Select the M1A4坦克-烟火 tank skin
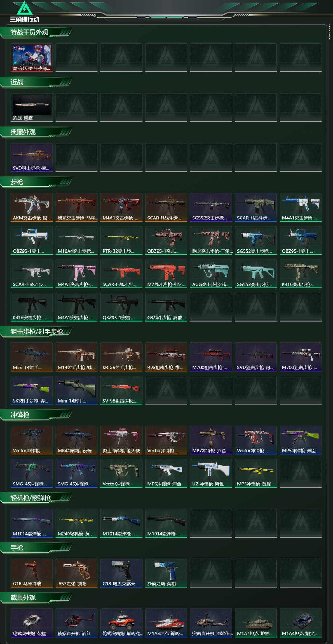The width and height of the screenshot is (333, 644). 301,623
